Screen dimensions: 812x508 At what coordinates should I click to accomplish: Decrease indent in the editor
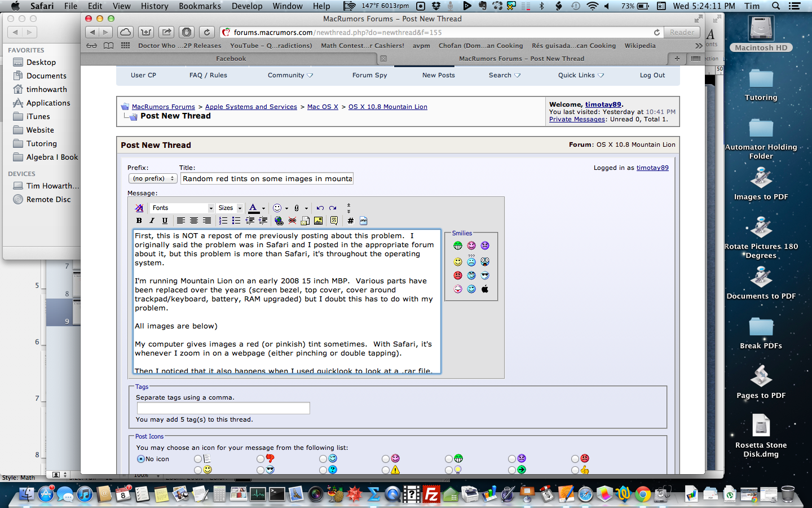250,221
